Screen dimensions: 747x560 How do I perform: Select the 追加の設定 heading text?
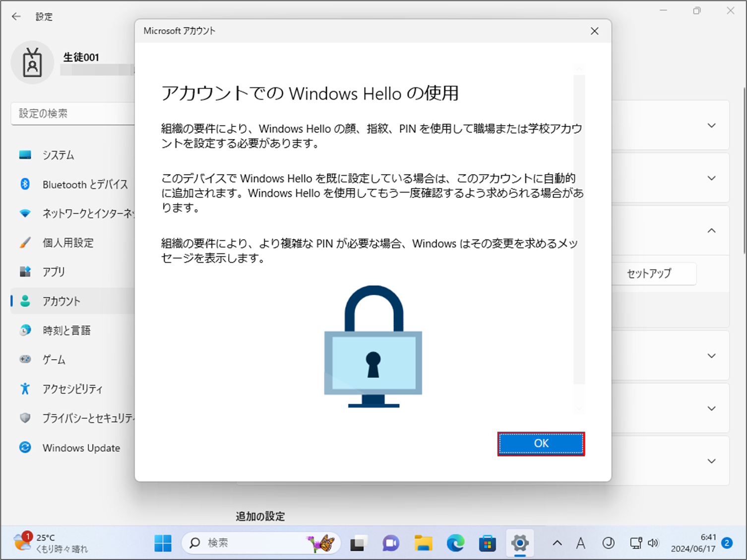pos(260,516)
